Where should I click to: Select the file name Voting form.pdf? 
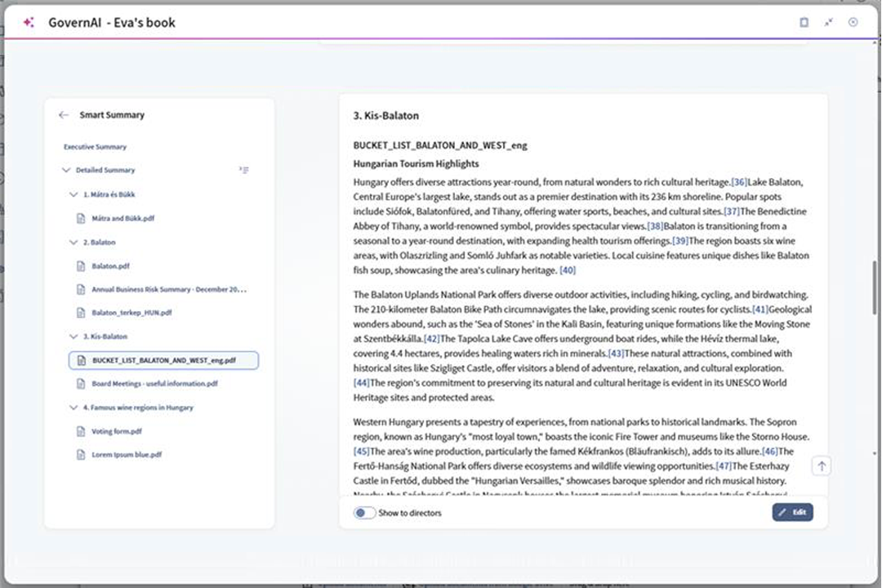tap(117, 431)
